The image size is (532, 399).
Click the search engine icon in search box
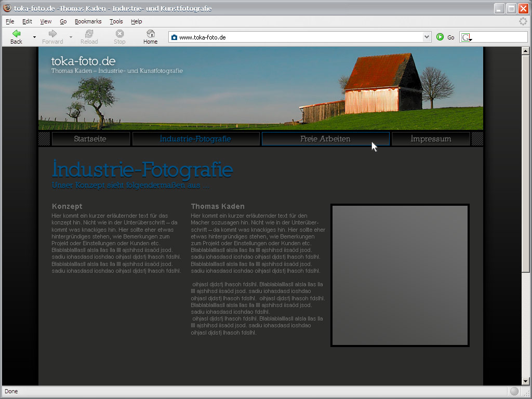[x=466, y=37]
